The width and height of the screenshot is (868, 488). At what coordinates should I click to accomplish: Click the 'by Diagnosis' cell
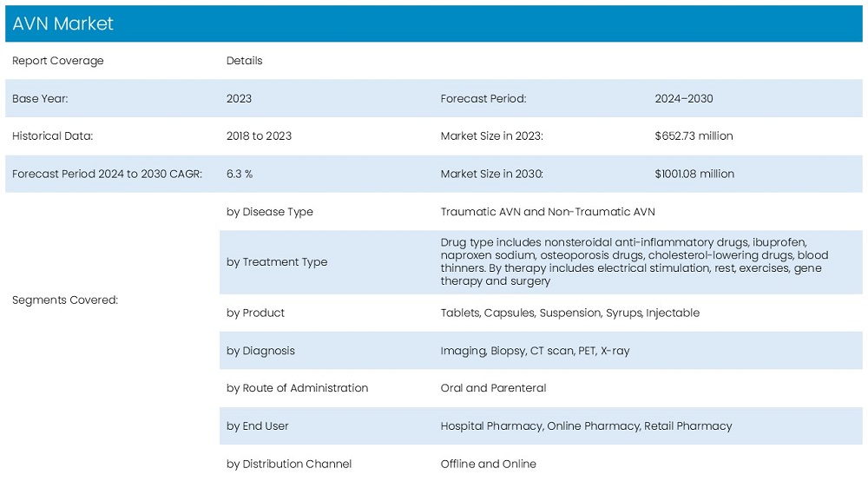tap(260, 351)
